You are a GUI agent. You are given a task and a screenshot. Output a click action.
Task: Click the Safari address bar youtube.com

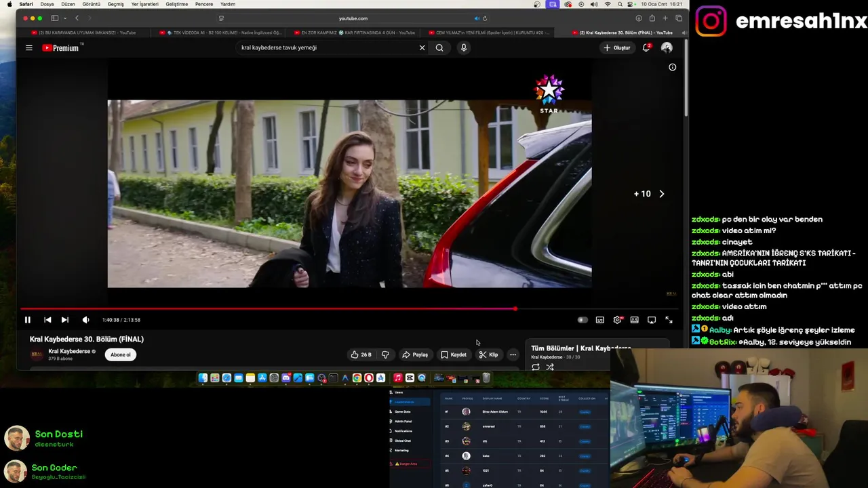tap(353, 18)
